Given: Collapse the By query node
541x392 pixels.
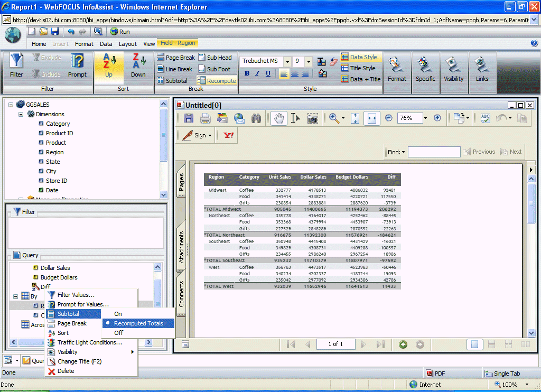Looking at the screenshot, I should (x=15, y=296).
